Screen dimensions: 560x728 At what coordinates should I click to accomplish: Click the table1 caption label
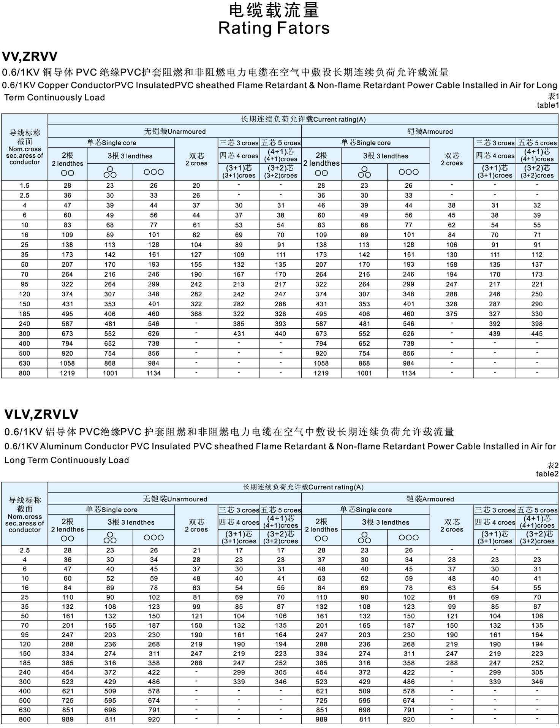(x=548, y=105)
